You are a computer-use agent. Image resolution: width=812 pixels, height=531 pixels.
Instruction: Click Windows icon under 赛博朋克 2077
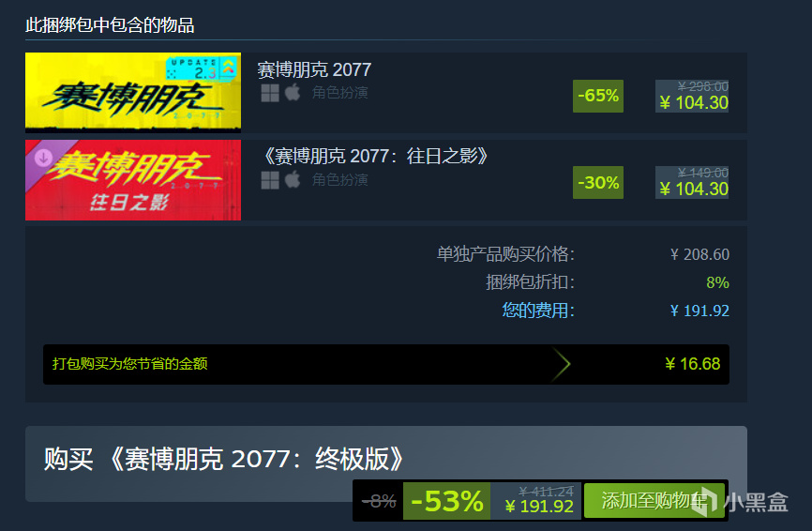270,93
